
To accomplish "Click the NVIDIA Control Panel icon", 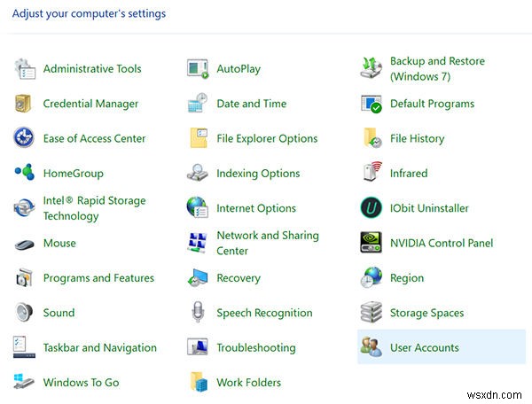I will coord(372,243).
